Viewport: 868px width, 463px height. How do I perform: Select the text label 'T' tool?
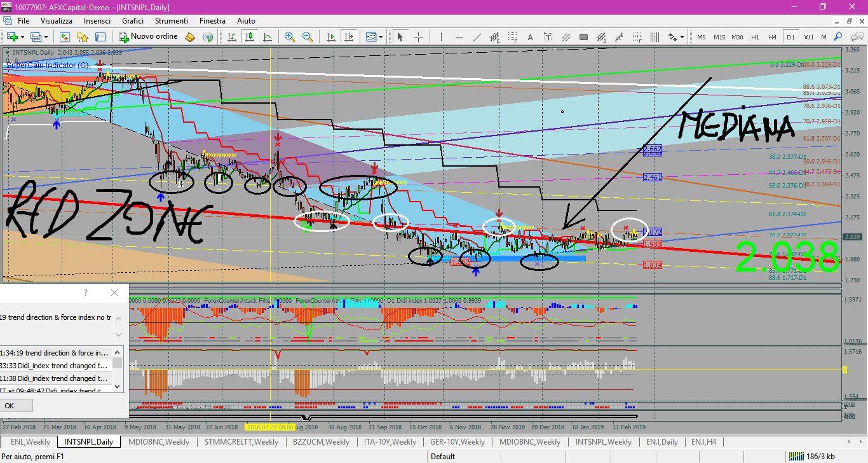(x=548, y=37)
